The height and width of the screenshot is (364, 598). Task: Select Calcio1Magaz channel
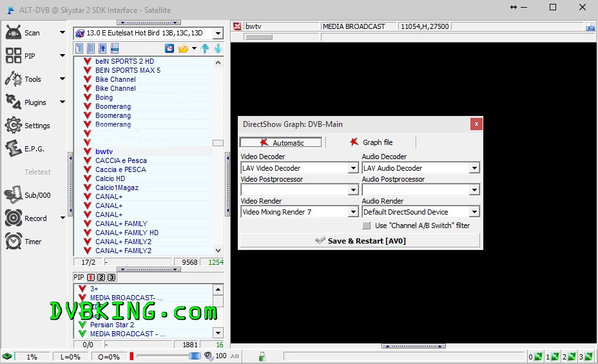click(x=117, y=187)
